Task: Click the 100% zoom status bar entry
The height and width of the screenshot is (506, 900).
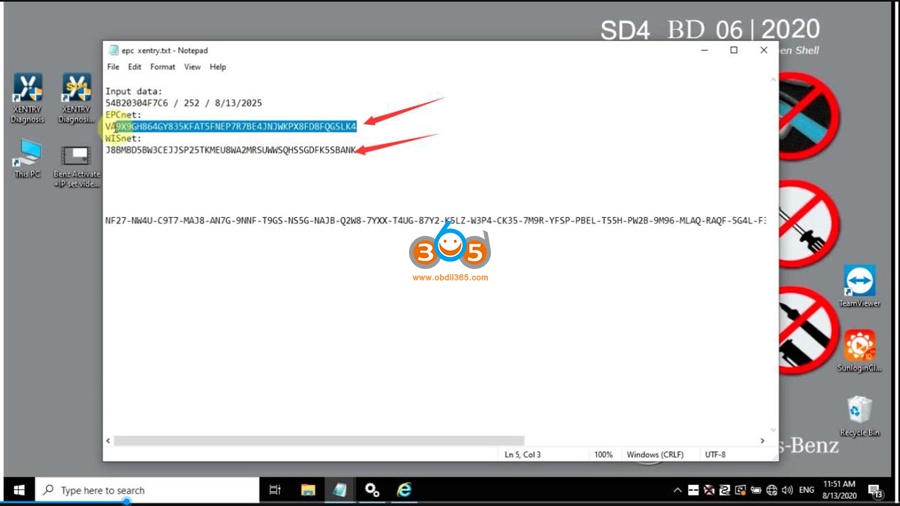Action: click(603, 454)
